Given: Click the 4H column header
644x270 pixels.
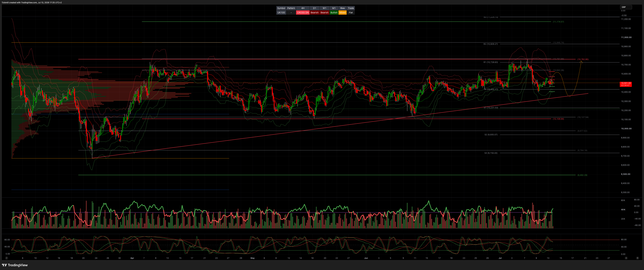Looking at the screenshot, I should (x=303, y=8).
